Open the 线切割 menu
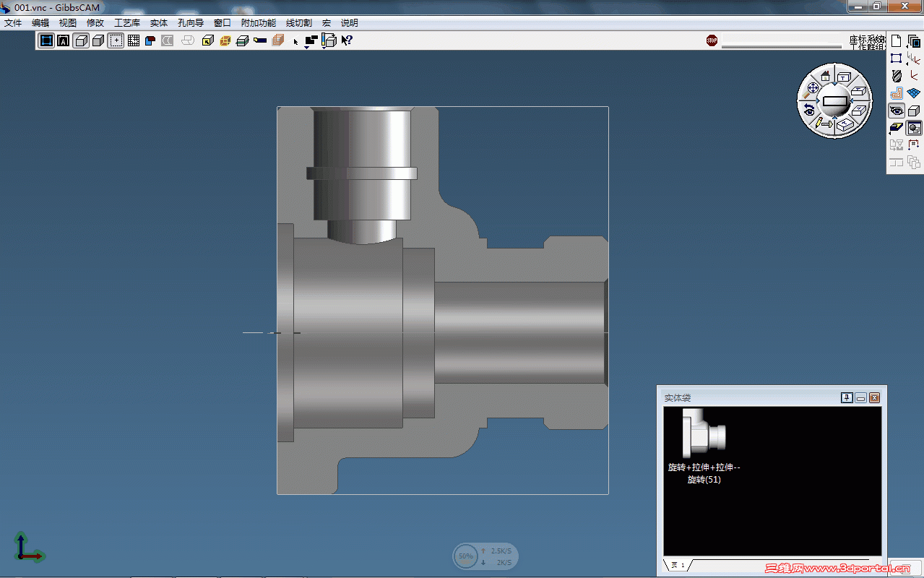 [x=299, y=23]
